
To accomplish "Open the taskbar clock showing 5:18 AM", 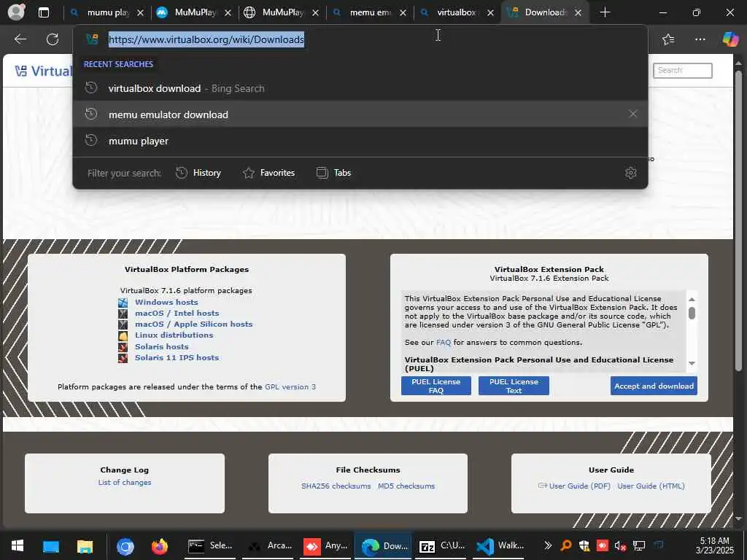I will [x=715, y=545].
